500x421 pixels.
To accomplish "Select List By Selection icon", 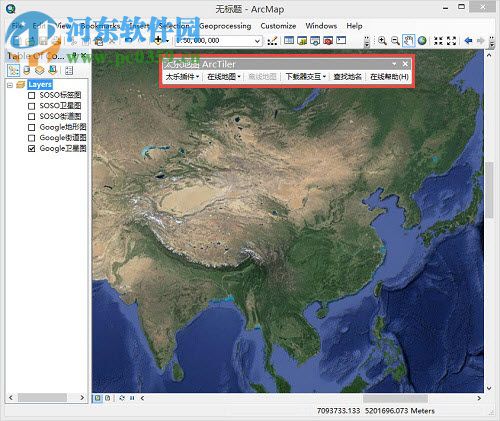I will click(x=52, y=70).
